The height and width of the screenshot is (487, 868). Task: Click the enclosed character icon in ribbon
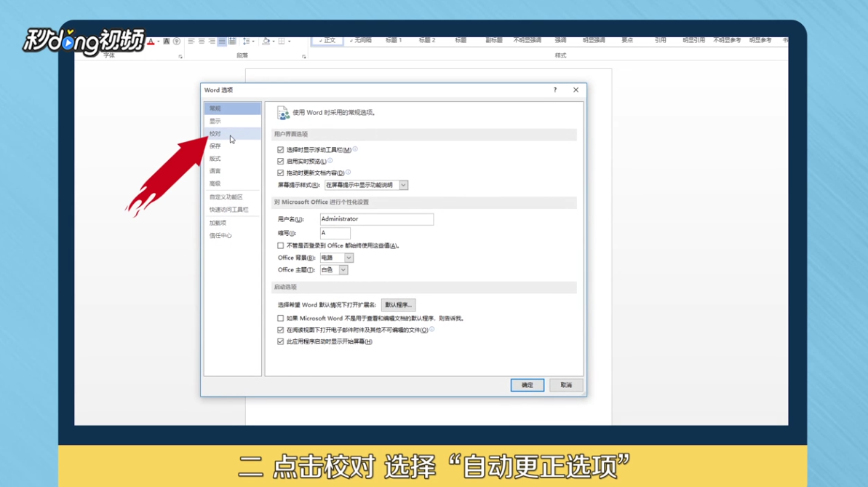[177, 41]
